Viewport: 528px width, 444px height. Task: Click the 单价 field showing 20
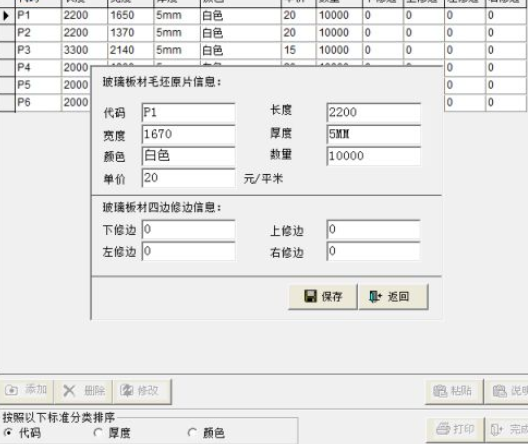[x=189, y=178]
